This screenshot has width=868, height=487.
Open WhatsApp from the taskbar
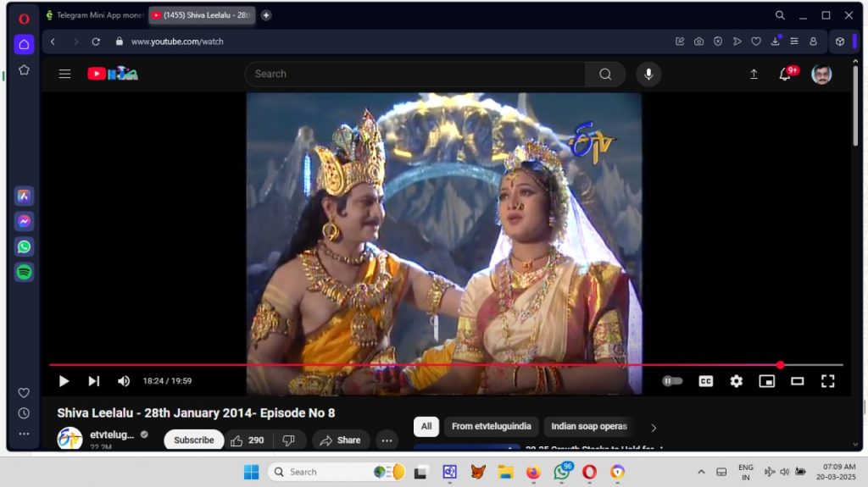tap(562, 472)
